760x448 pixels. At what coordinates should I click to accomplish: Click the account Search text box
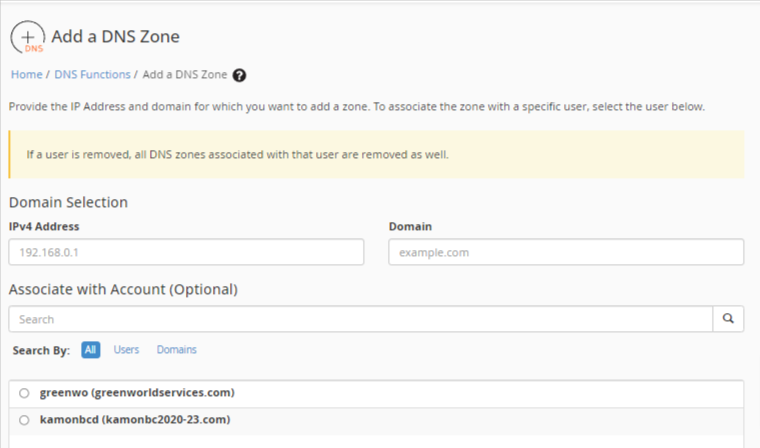pyautogui.click(x=360, y=319)
